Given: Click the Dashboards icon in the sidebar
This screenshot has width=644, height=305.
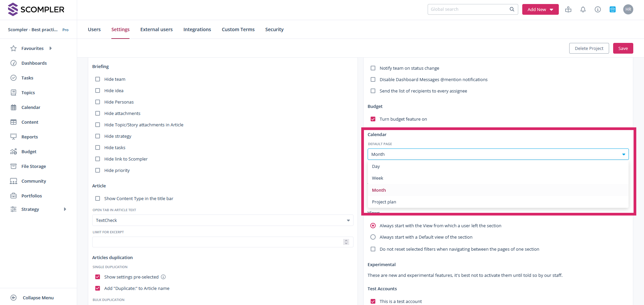Looking at the screenshot, I should [x=13, y=63].
